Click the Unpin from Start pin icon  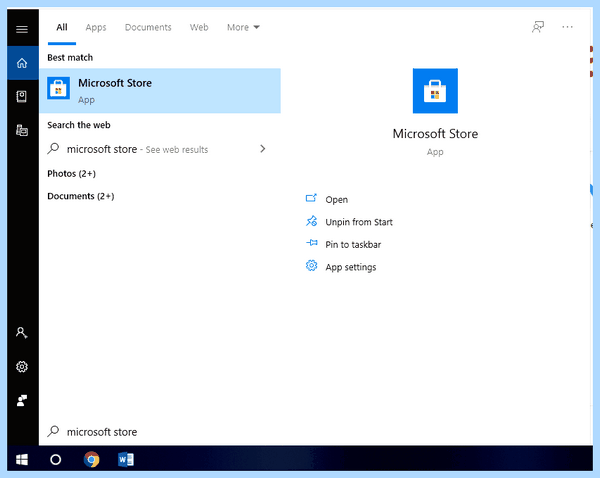(x=311, y=221)
